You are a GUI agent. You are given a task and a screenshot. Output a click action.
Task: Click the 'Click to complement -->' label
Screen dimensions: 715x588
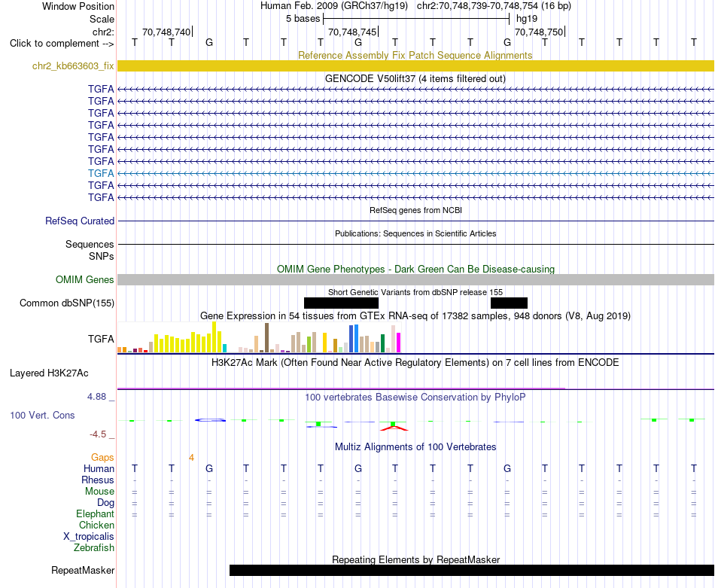[62, 44]
